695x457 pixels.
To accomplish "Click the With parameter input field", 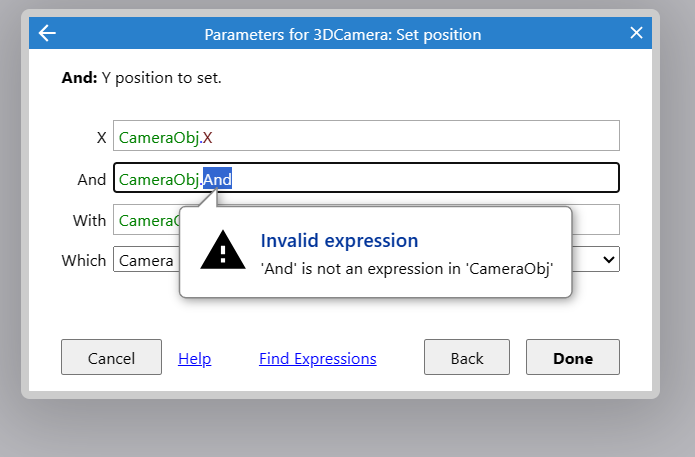I will pyautogui.click(x=366, y=219).
